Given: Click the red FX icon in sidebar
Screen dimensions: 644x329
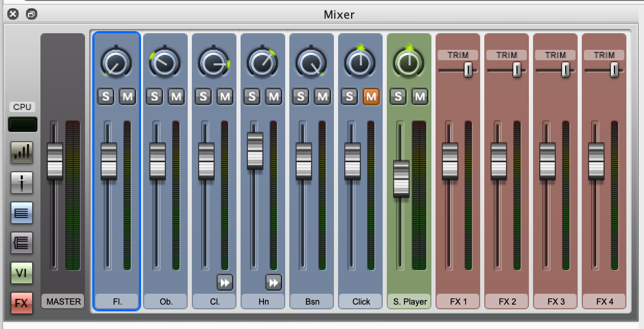Looking at the screenshot, I should pyautogui.click(x=22, y=303).
